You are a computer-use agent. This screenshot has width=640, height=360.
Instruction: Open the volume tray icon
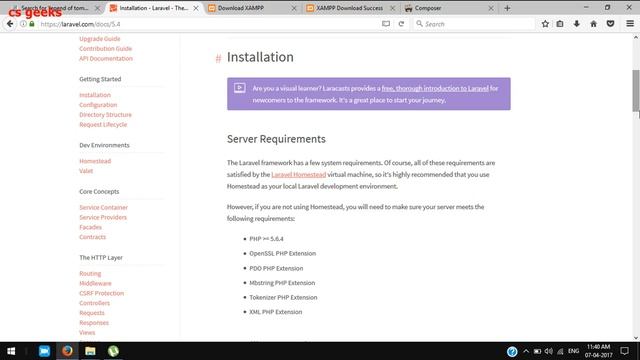[x=549, y=351]
